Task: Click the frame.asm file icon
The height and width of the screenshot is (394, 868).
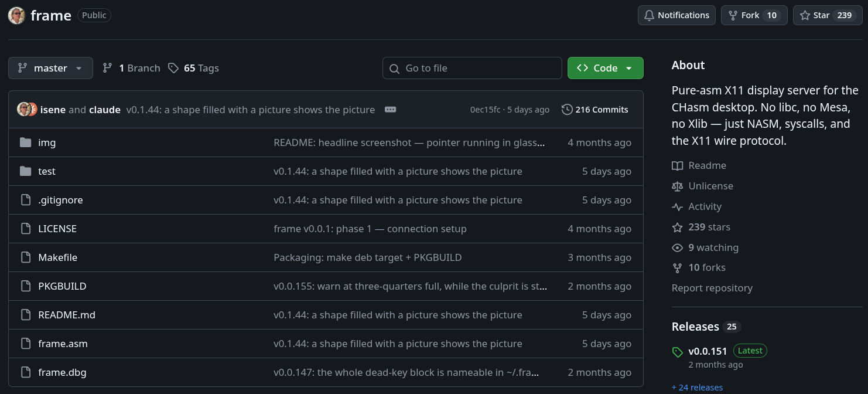Action: pyautogui.click(x=25, y=344)
